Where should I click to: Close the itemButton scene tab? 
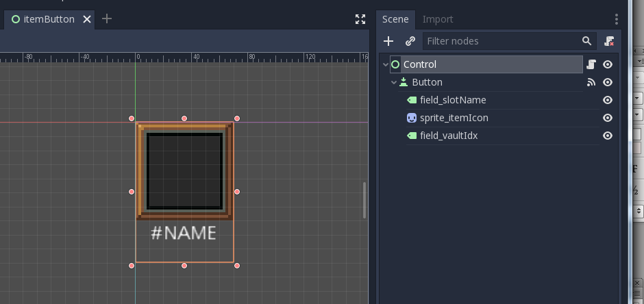[87, 19]
